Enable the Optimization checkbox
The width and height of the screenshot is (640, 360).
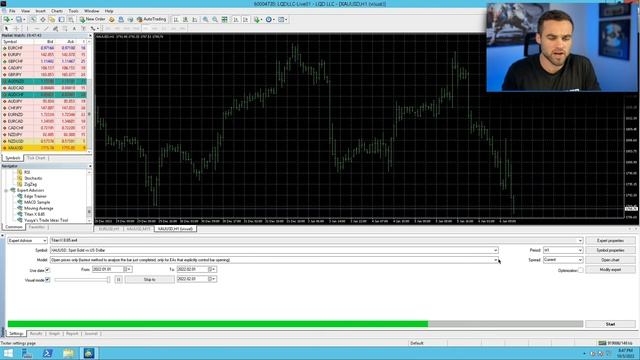[x=580, y=270]
